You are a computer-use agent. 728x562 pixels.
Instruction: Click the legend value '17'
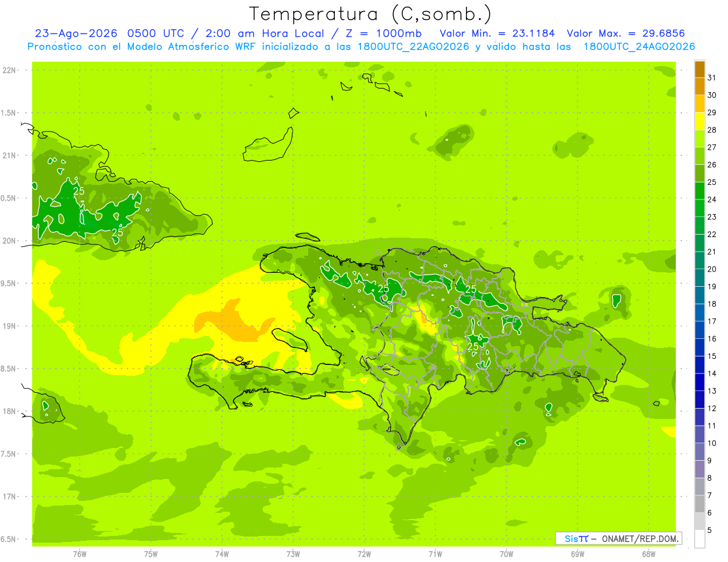(x=712, y=321)
